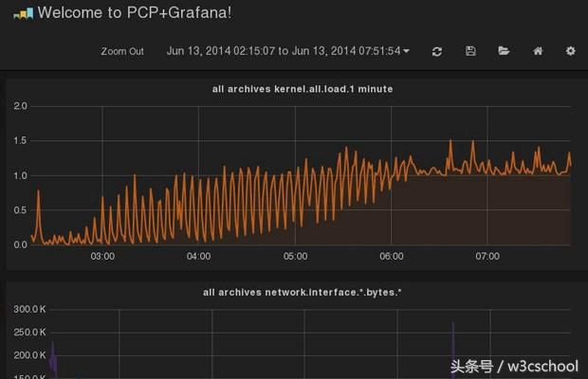Click the 07:00 x-axis label on load graph

[x=487, y=256]
